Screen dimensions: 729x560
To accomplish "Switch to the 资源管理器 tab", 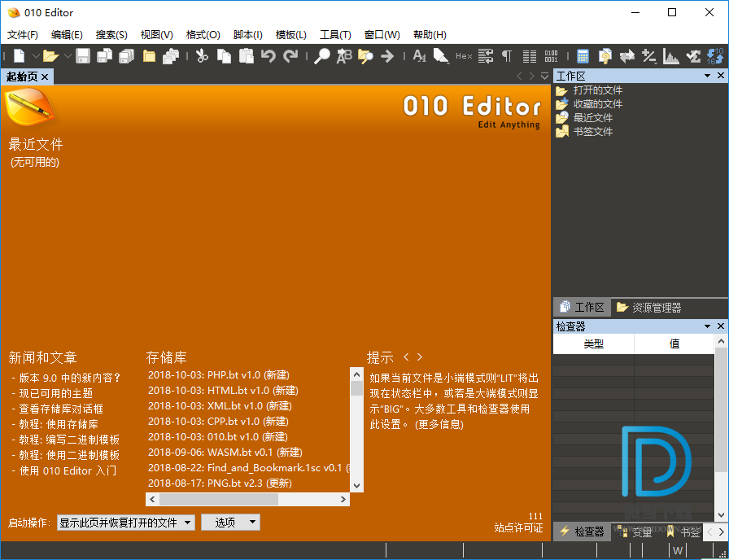I will coord(648,308).
